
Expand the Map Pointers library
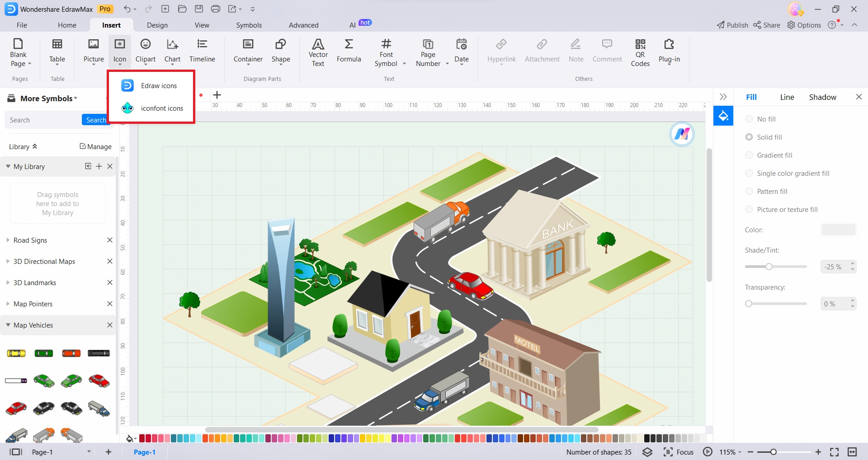pyautogui.click(x=8, y=304)
